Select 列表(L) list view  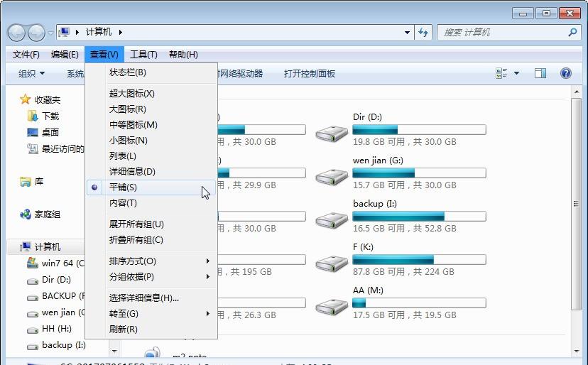point(151,156)
